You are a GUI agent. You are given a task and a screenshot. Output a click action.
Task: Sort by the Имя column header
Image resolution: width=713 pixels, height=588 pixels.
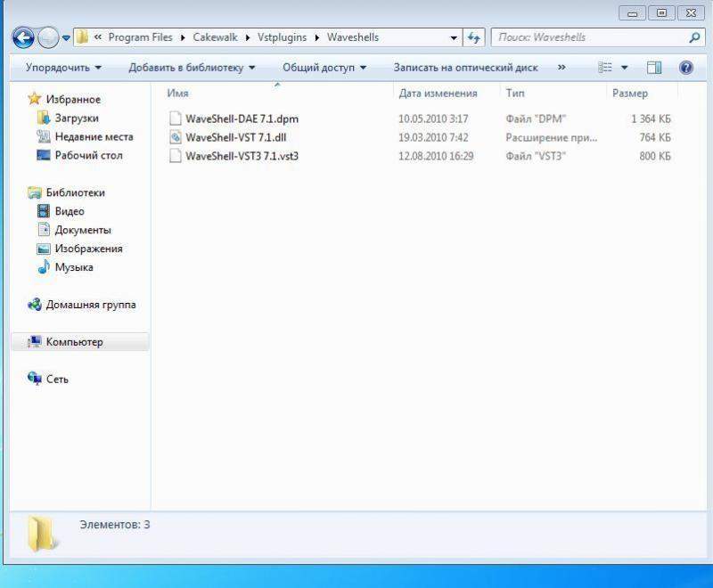pyautogui.click(x=177, y=94)
